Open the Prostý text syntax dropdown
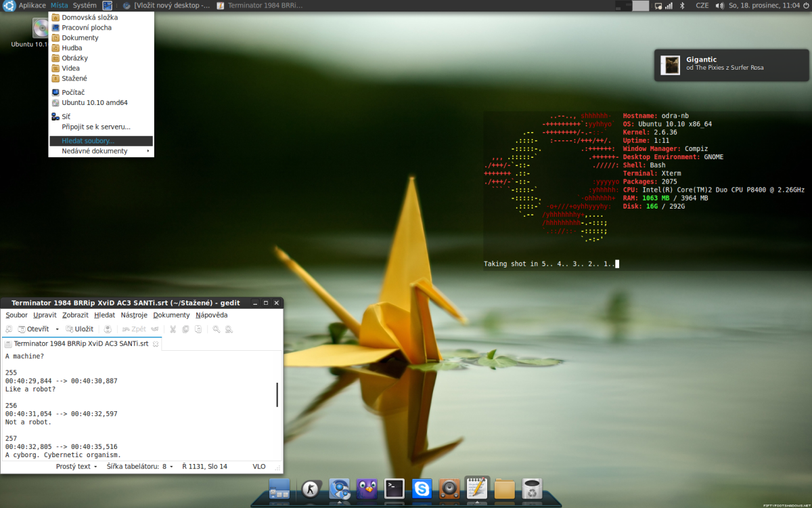This screenshot has width=812, height=508. [76, 467]
